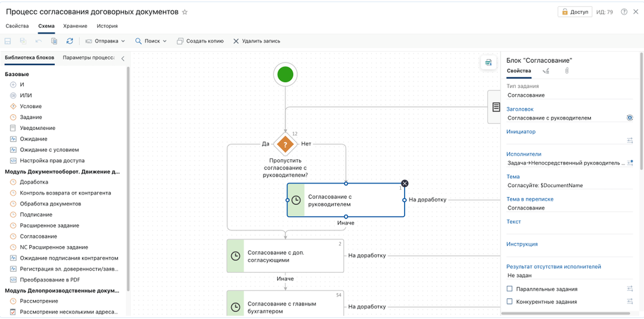
Task: Switch to the Свойства top tab
Action: pyautogui.click(x=17, y=26)
